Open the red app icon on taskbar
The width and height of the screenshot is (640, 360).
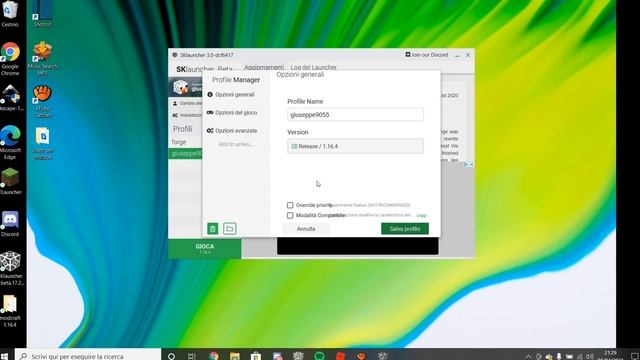point(340,356)
